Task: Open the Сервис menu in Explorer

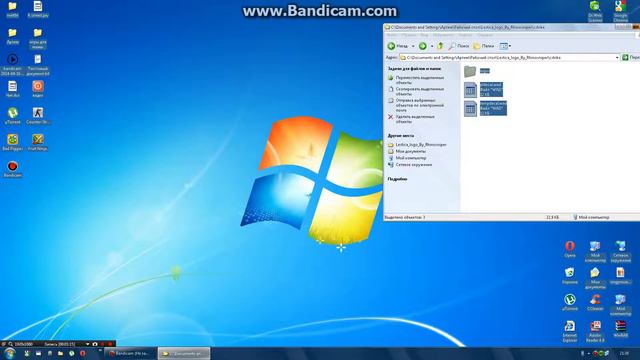Action: point(465,36)
